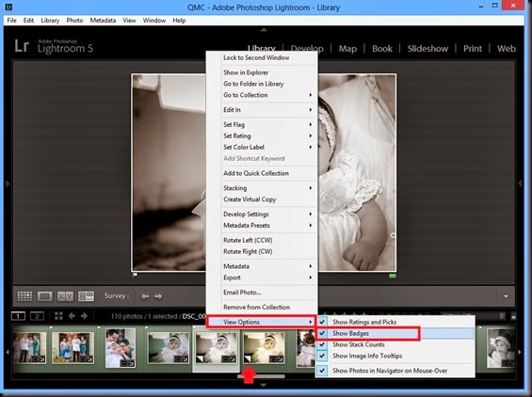Expand the right panel side arrow
The height and width of the screenshot is (397, 532).
[521, 183]
